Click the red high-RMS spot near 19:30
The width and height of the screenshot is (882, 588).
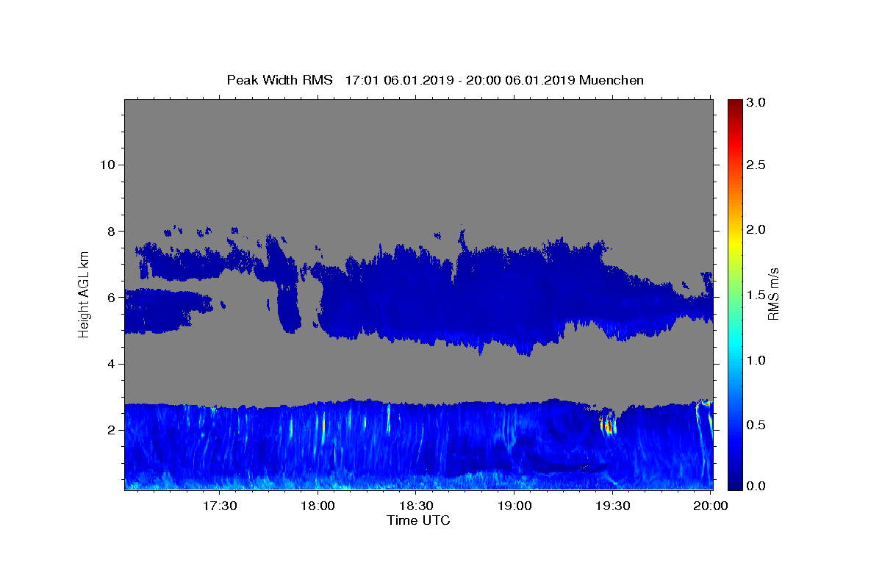[608, 426]
